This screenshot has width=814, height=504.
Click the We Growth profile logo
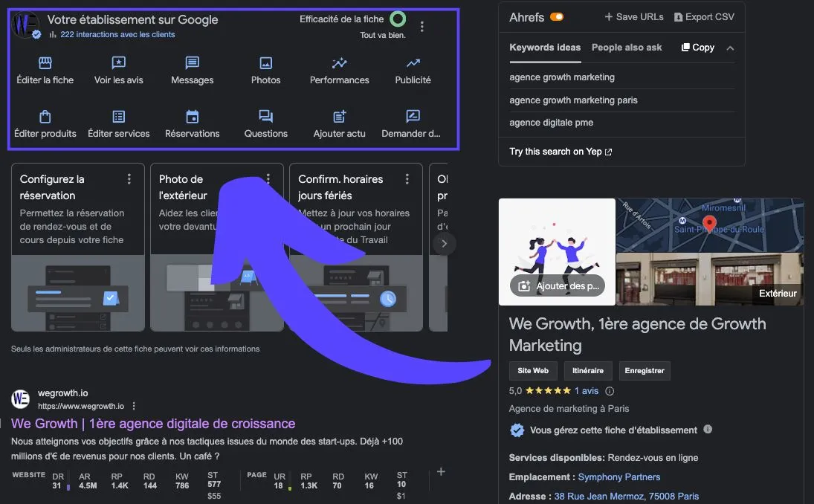pyautogui.click(x=25, y=24)
